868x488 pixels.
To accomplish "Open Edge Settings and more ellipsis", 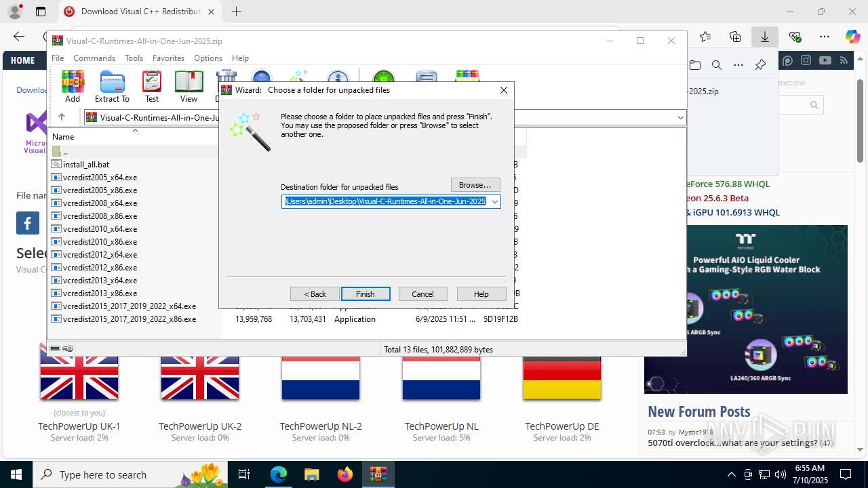I will [825, 37].
